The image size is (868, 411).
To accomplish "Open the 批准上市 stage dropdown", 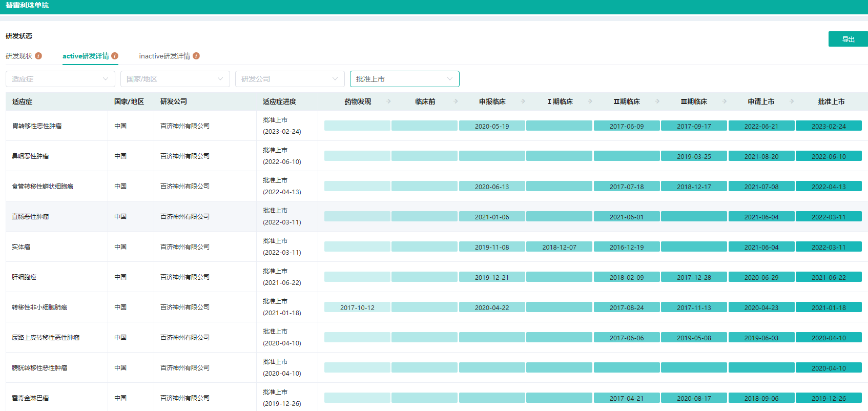I will click(404, 79).
